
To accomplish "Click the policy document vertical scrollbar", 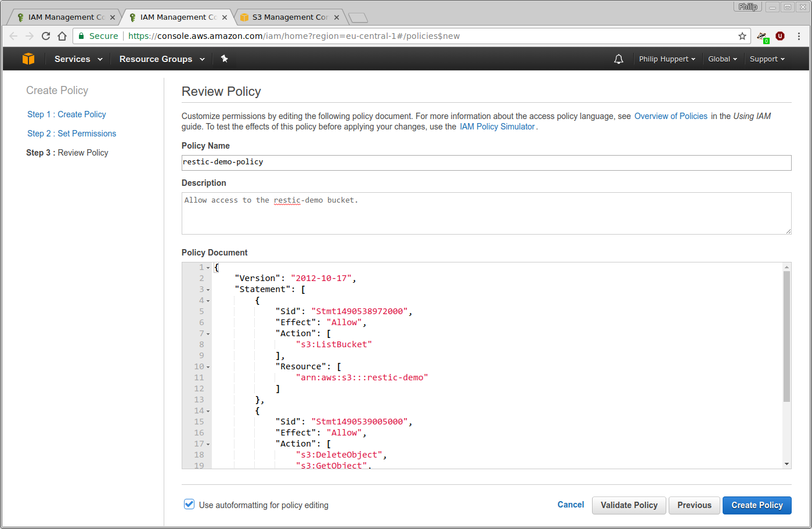I will point(786,337).
